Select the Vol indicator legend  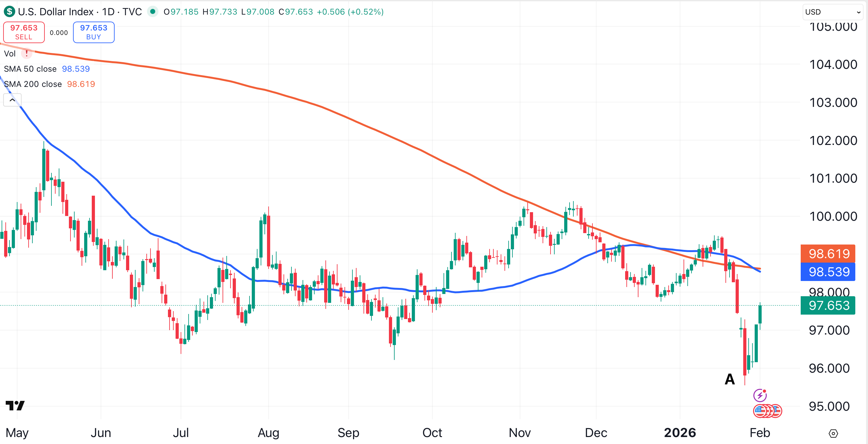click(10, 54)
